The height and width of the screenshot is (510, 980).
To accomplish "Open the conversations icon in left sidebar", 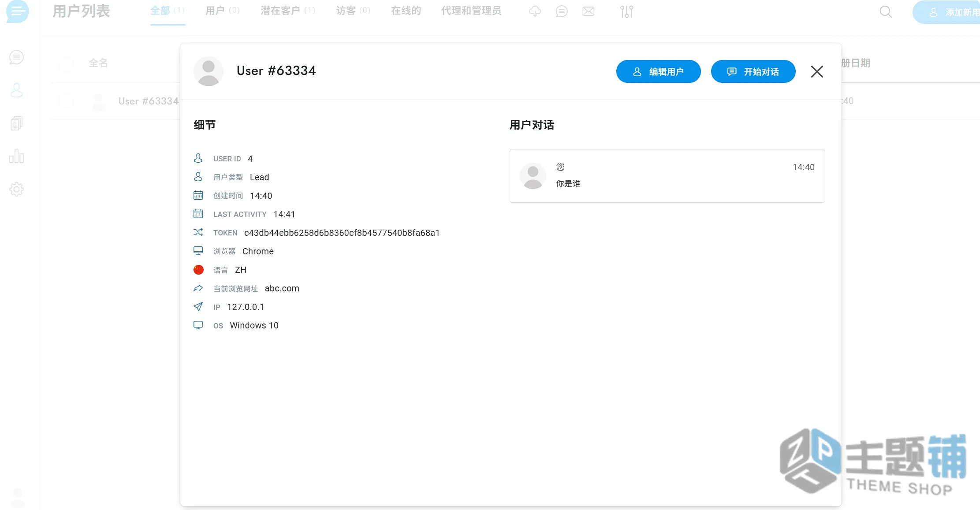I will [x=17, y=57].
